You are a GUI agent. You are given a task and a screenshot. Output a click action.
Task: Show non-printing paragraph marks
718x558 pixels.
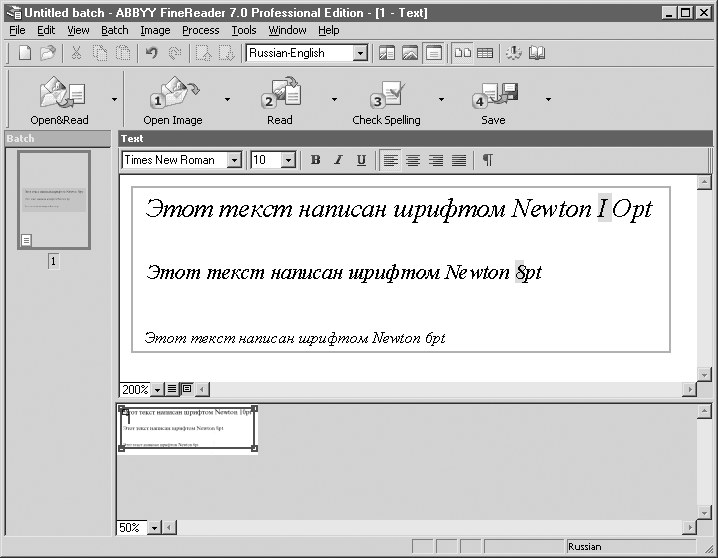click(488, 160)
